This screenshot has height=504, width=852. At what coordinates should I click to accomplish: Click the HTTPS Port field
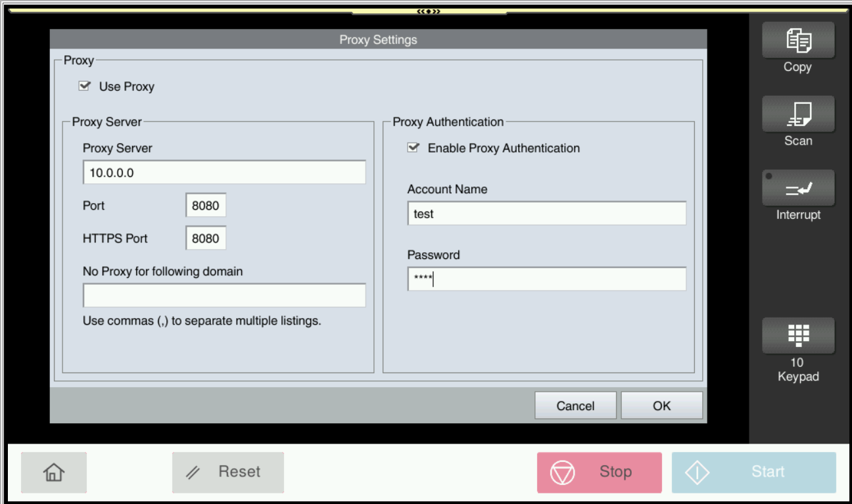pos(206,239)
